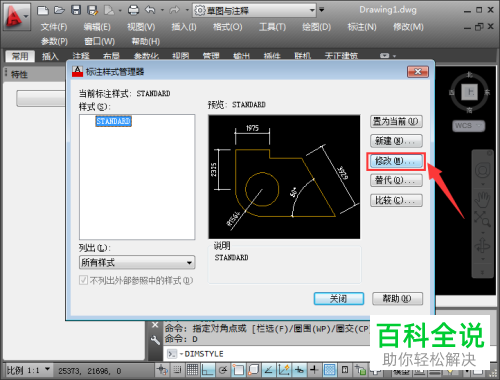The width and height of the screenshot is (500, 380).
Task: Click the Undo arrow icon
Action: pos(150,10)
